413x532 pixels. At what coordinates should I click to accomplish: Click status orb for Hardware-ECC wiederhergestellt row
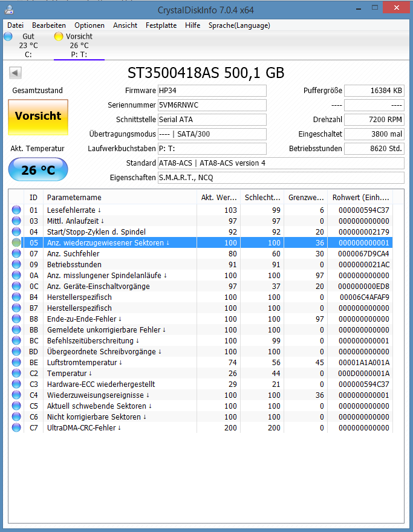(x=16, y=384)
